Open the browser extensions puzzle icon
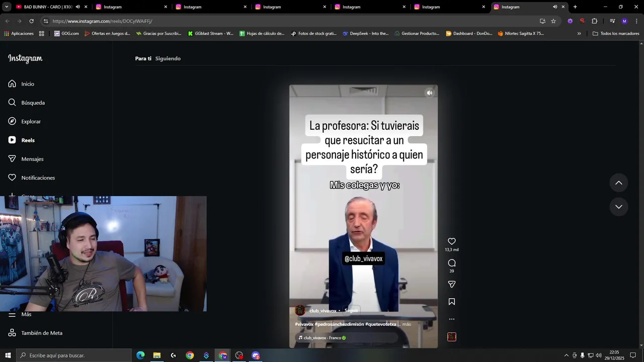 tap(594, 21)
